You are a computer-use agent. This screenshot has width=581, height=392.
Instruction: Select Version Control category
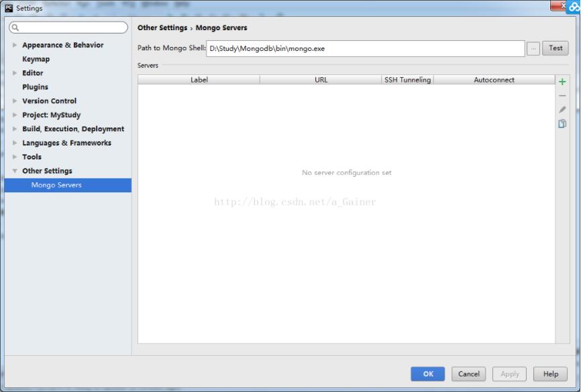pos(49,101)
